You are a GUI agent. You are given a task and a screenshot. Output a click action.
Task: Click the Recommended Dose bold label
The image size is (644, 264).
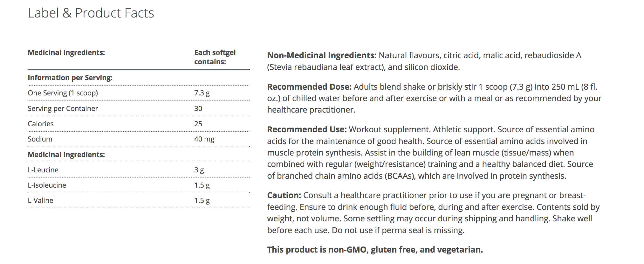click(309, 87)
